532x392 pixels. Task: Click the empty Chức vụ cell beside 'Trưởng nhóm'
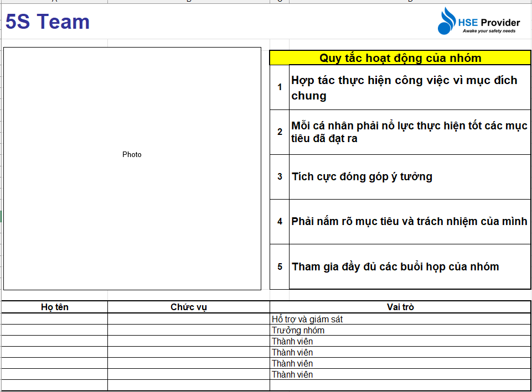pyautogui.click(x=189, y=330)
